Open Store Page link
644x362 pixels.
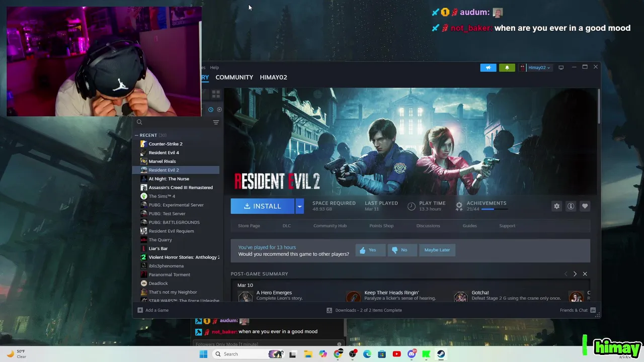249,226
